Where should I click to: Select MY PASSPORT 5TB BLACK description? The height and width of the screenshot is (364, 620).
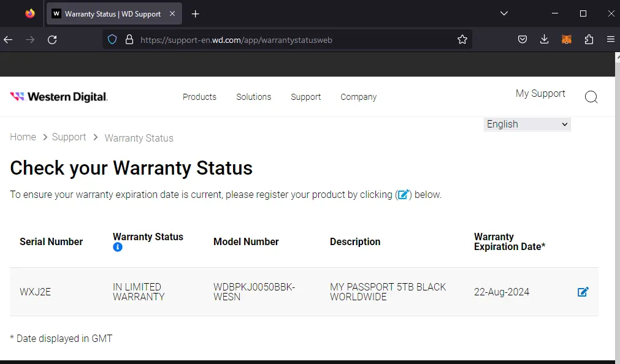coord(388,292)
